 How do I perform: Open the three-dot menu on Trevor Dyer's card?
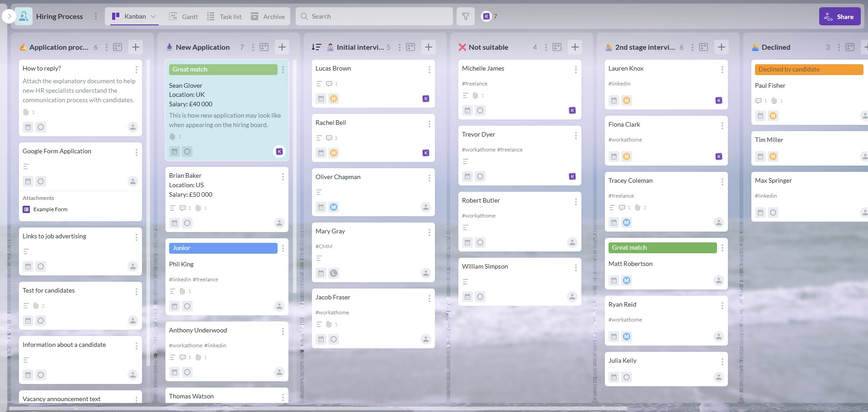pos(576,135)
